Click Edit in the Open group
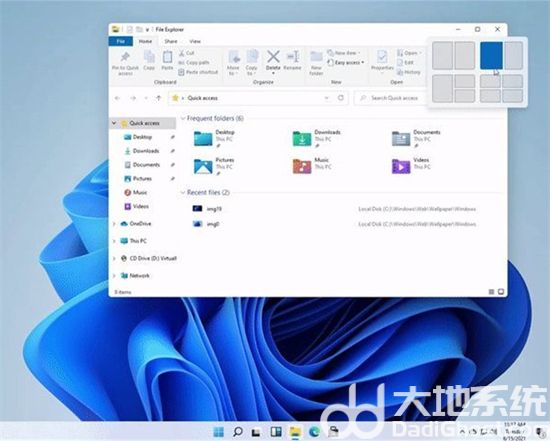Screen dimensions: 550x441 click(x=405, y=62)
